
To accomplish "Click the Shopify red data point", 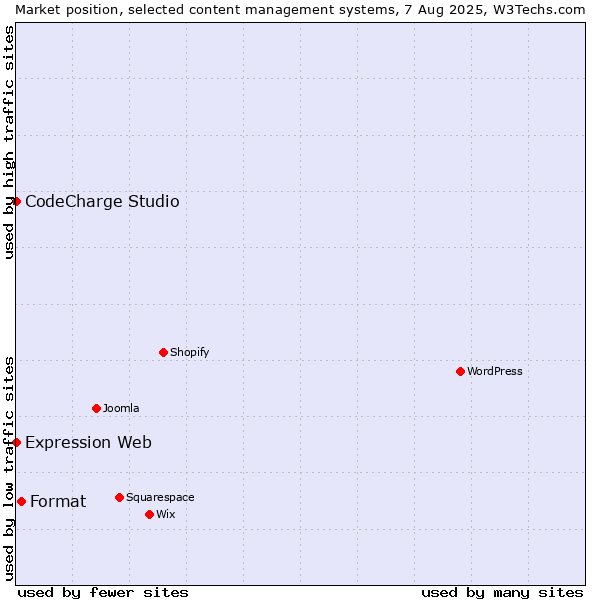I will coord(163,352).
